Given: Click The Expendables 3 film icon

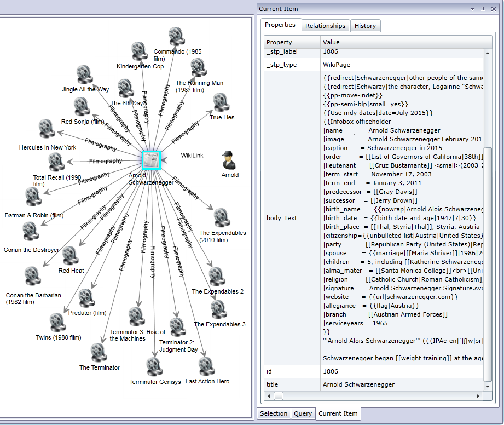Looking at the screenshot, I should click(x=218, y=309).
